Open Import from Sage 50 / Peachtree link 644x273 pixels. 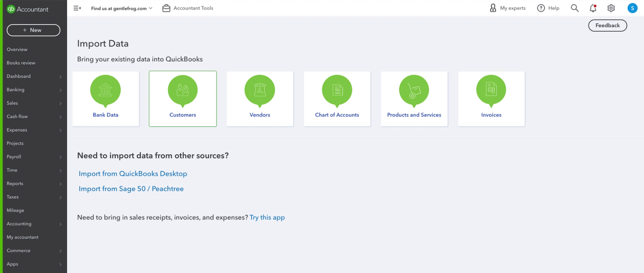(131, 189)
